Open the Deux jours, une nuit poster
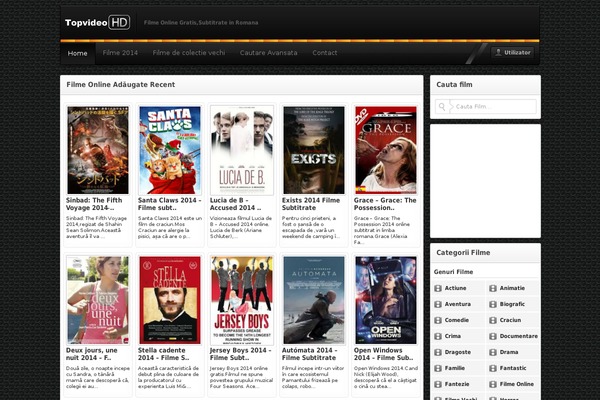 [98, 300]
